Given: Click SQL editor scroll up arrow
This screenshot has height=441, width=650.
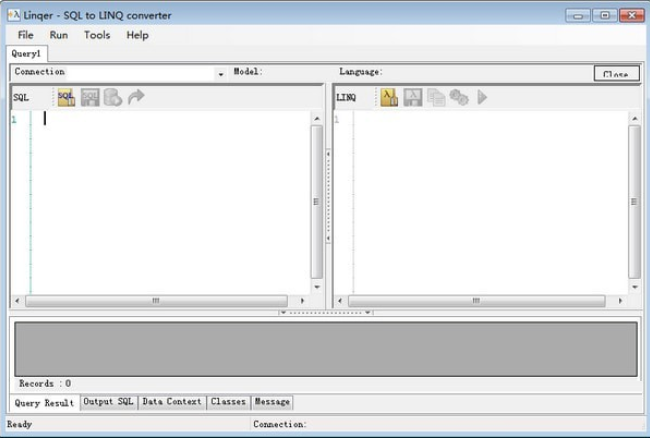Looking at the screenshot, I should 317,119.
